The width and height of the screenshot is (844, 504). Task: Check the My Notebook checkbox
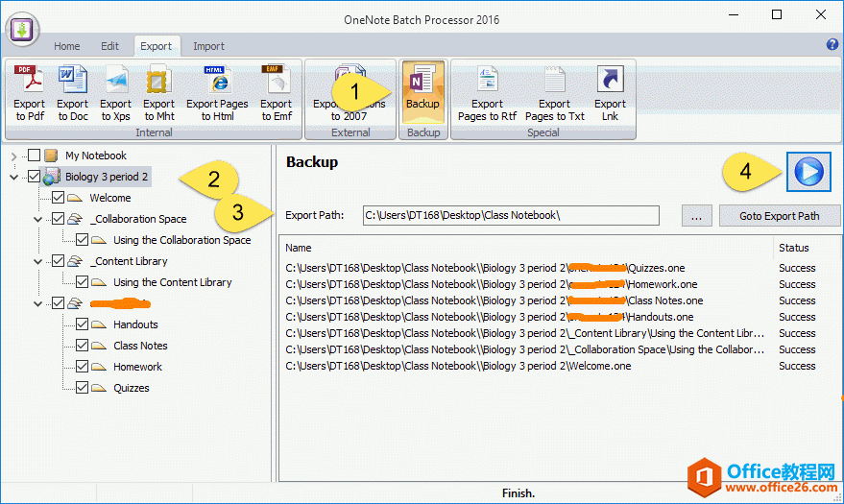(x=35, y=156)
